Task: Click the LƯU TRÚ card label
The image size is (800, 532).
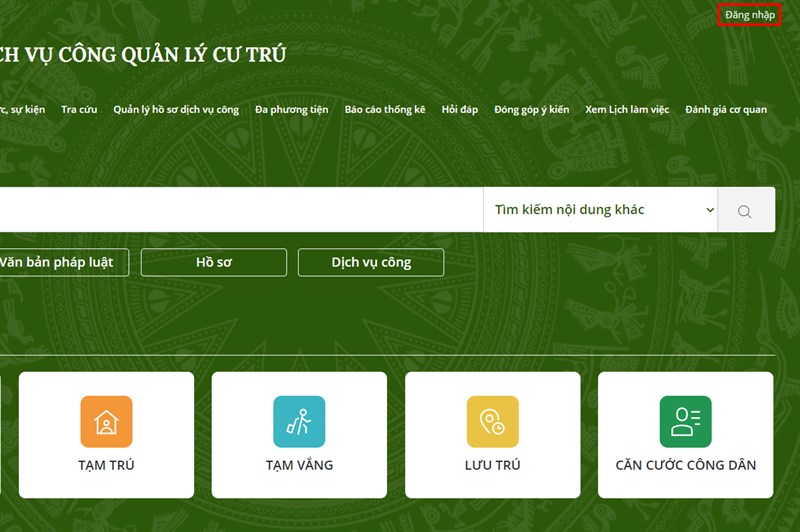Action: 492,465
